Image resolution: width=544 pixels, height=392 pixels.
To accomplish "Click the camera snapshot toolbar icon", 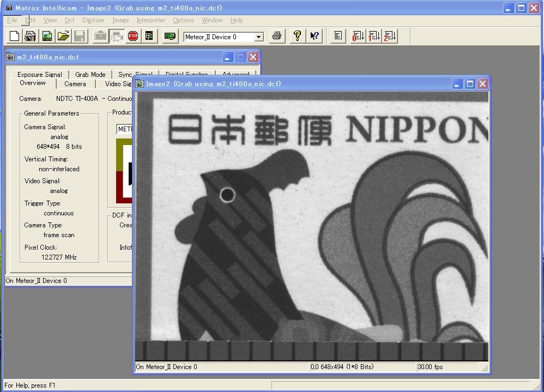I will [31, 36].
